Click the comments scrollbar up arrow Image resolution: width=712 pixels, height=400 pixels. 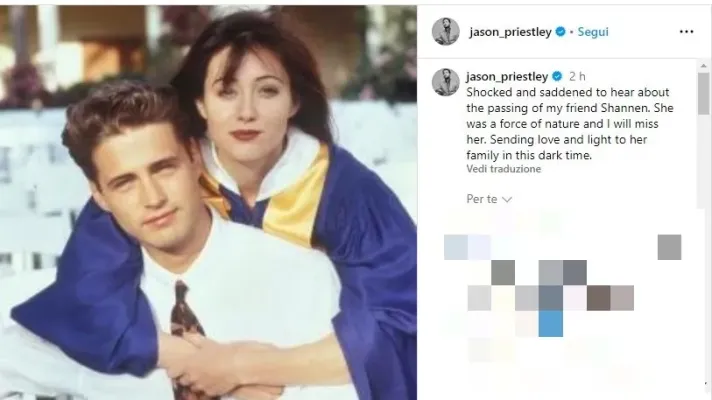[x=703, y=66]
